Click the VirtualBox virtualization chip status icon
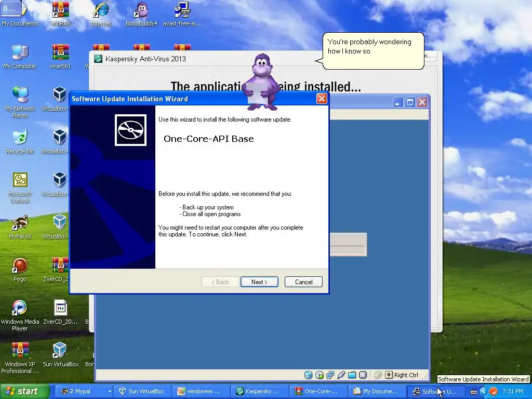 [363, 375]
